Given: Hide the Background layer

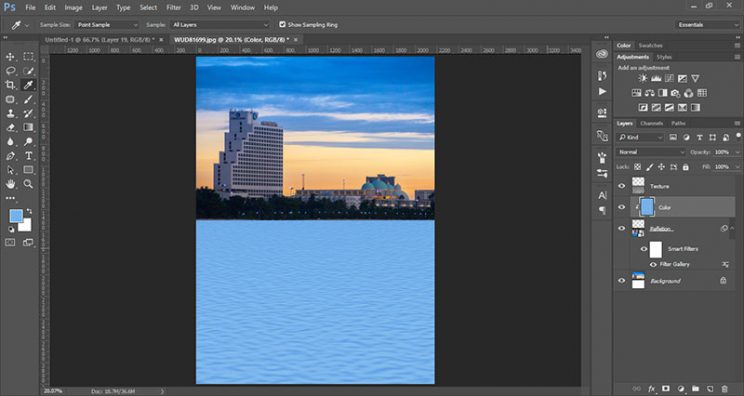Looking at the screenshot, I should tap(622, 281).
